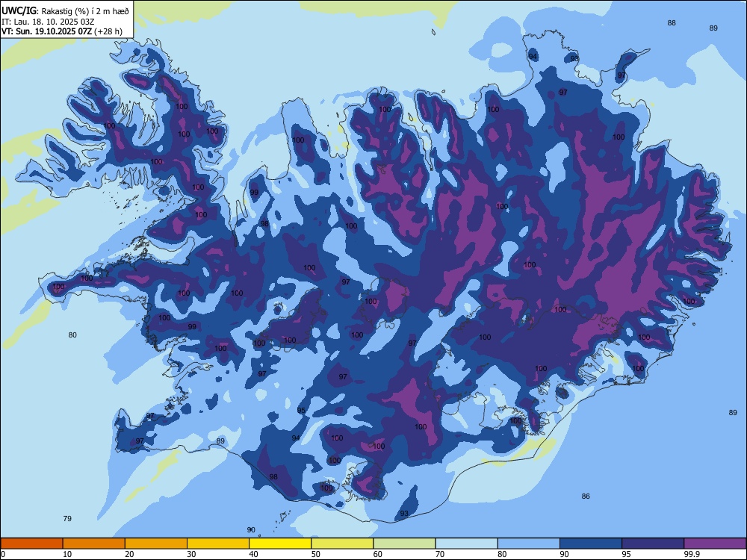This screenshot has width=747, height=560.
Task: Click the dark orange 0–10 legend swatch
Action: pos(31,544)
